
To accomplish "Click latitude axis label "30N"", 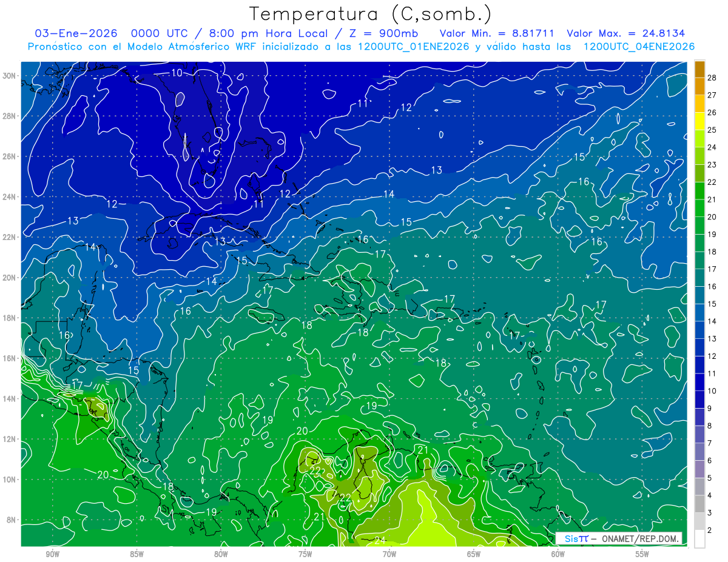I will (10, 76).
